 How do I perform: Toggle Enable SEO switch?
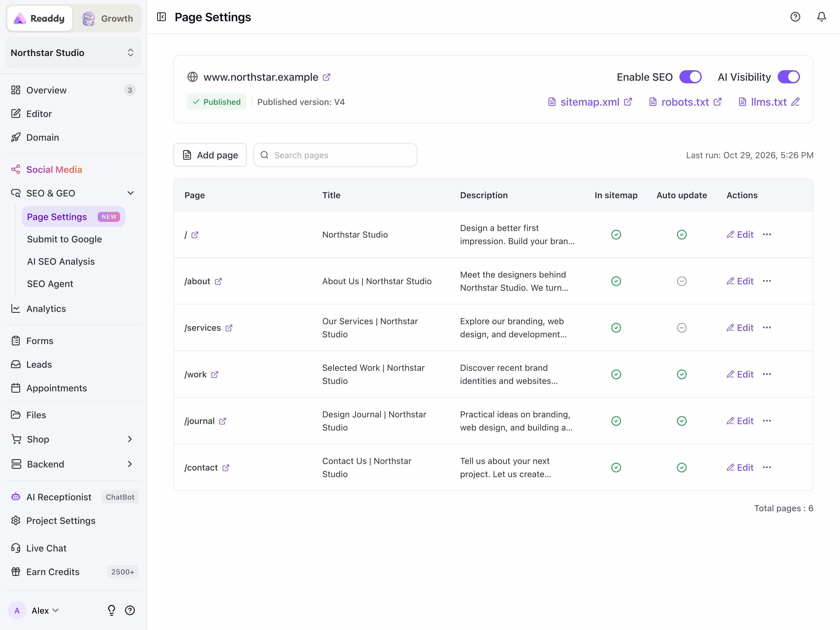pyautogui.click(x=690, y=77)
